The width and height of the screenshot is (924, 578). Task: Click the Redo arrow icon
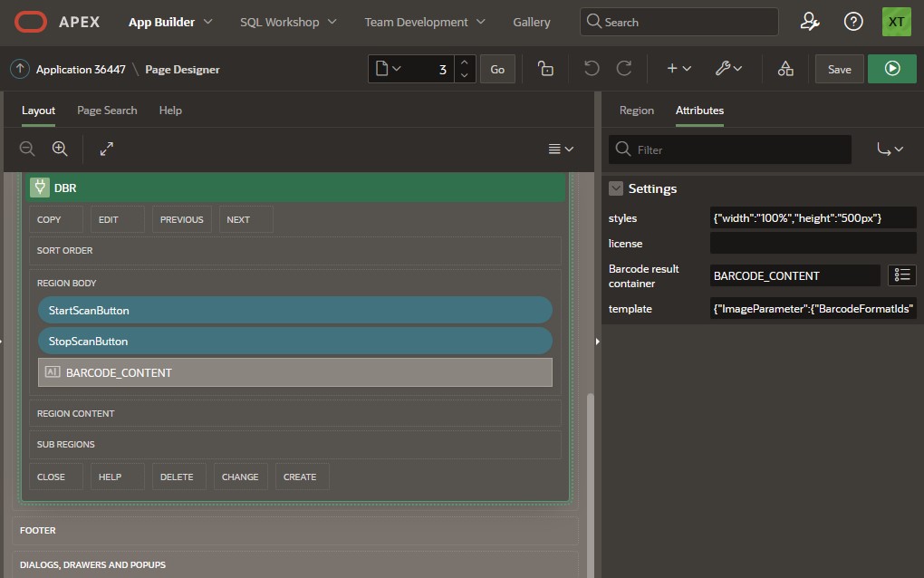pos(624,69)
